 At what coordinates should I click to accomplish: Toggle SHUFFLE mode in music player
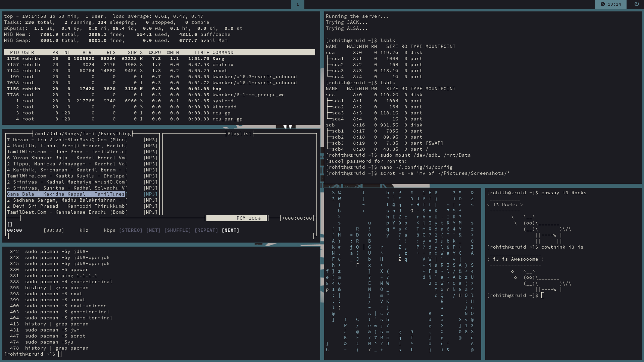177,230
